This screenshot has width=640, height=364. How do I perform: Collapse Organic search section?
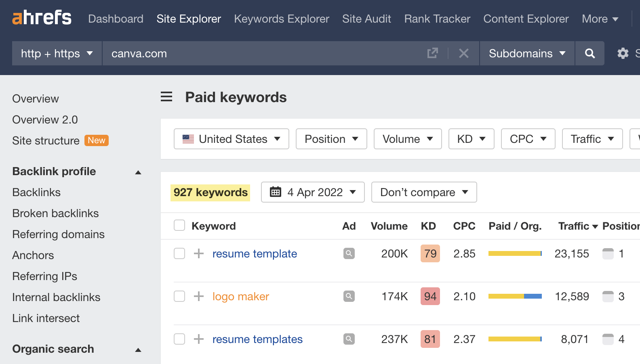138,350
